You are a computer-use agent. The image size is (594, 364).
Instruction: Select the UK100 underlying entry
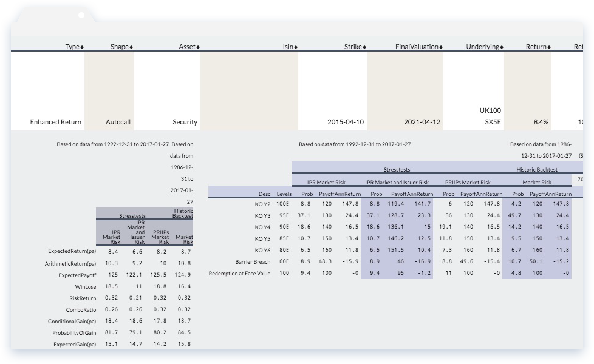tap(490, 110)
